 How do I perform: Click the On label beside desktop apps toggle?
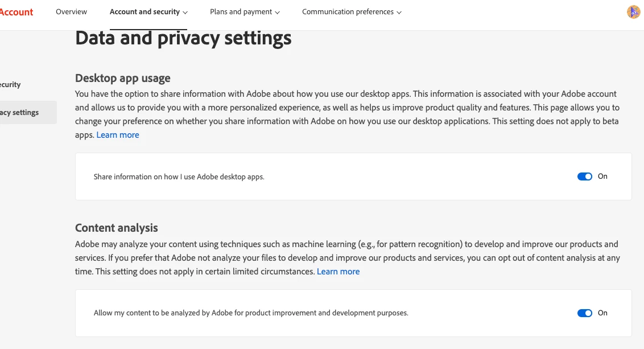(x=602, y=176)
